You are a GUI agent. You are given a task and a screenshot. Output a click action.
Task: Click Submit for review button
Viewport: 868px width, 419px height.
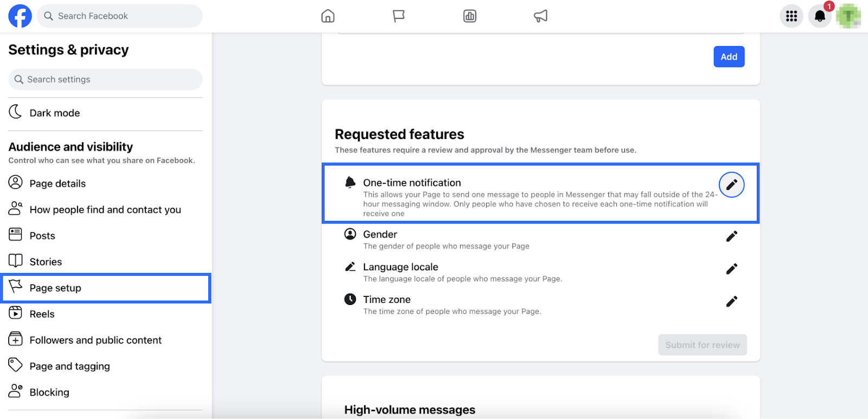click(x=702, y=345)
